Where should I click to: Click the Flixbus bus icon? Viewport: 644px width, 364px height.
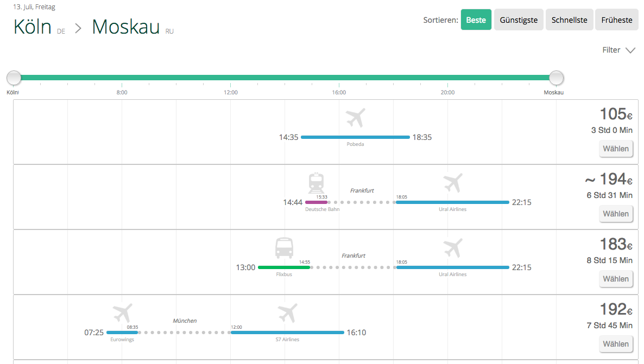tap(284, 248)
